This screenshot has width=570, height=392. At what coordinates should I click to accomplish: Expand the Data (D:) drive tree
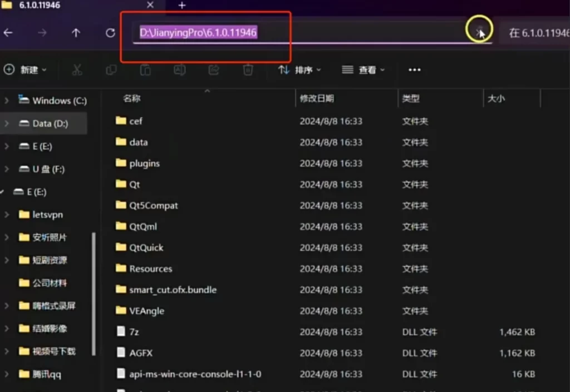(7, 123)
